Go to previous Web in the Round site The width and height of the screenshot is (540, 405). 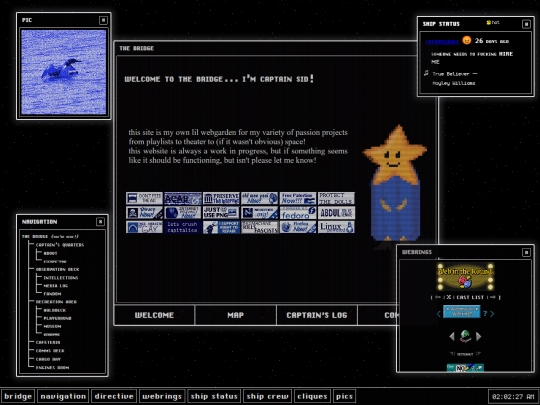438,297
